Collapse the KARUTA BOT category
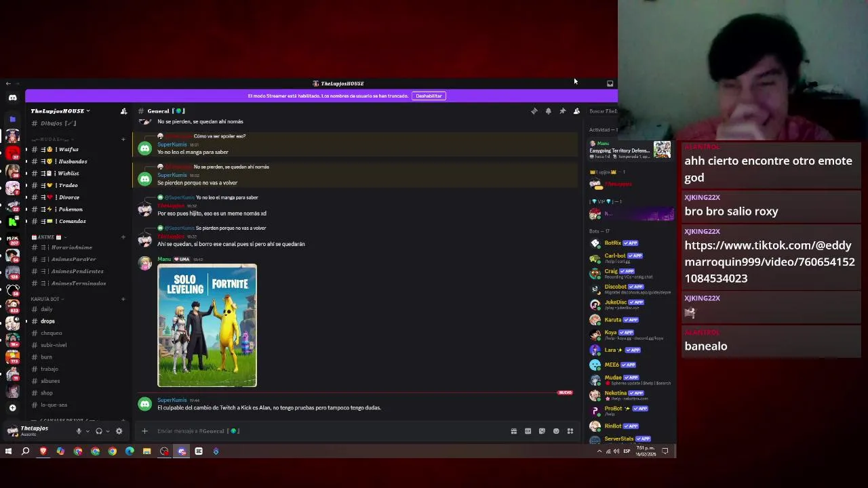 tap(47, 299)
